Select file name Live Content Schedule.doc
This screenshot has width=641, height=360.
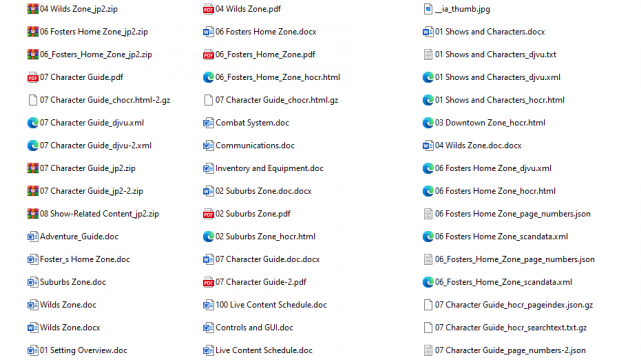(264, 350)
